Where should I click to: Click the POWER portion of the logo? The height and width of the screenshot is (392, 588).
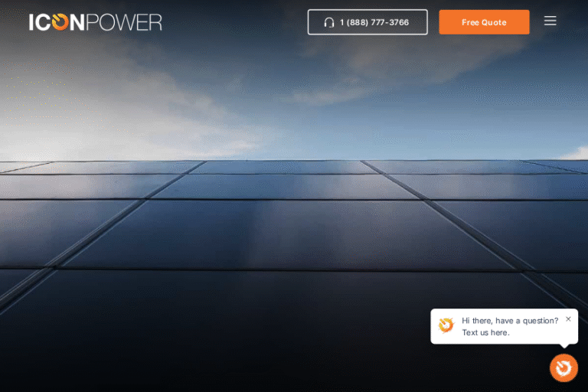tap(124, 22)
